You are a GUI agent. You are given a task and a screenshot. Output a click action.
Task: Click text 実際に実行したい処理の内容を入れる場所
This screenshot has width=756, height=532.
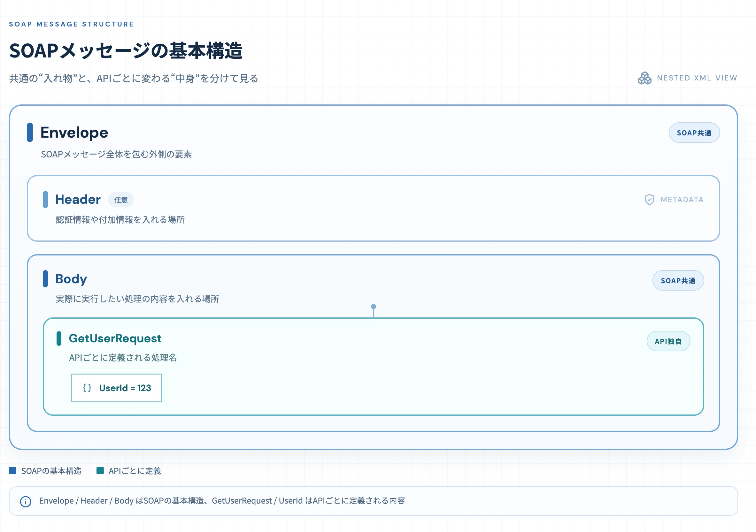pos(137,299)
